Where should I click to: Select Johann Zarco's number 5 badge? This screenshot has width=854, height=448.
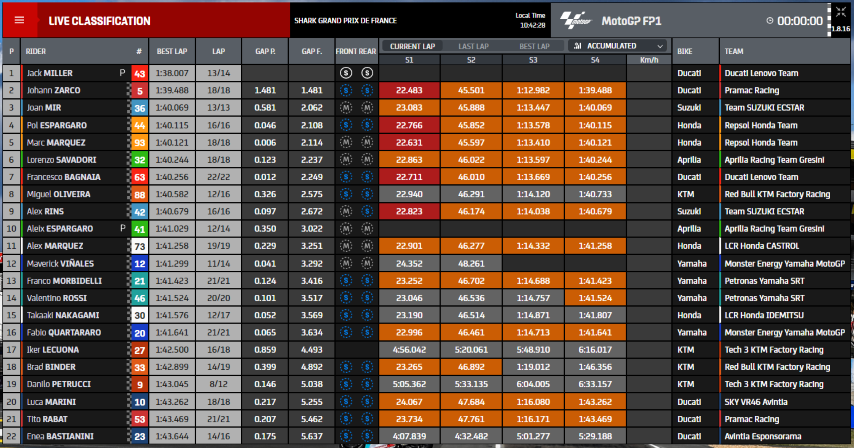click(139, 90)
